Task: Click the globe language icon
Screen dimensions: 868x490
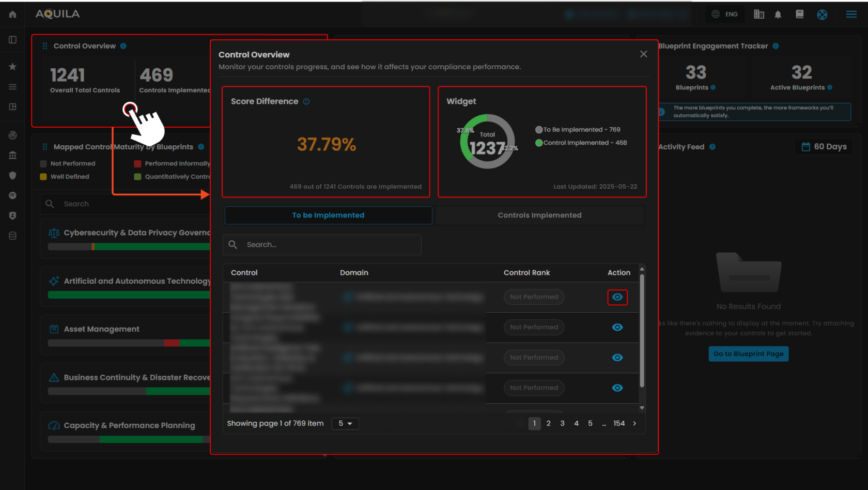Action: (716, 14)
